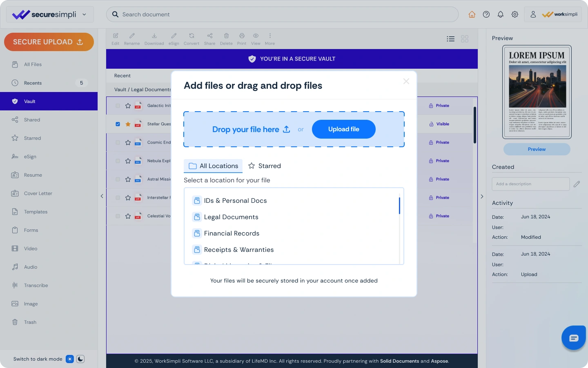588x368 pixels.
Task: Click the Preview button under thumbnail
Action: [537, 149]
